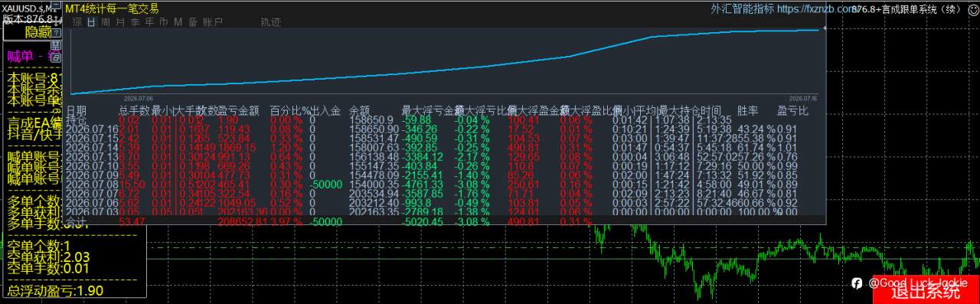Click the 空单获利:2.03 label
This screenshot has height=304, width=980.
[49, 257]
